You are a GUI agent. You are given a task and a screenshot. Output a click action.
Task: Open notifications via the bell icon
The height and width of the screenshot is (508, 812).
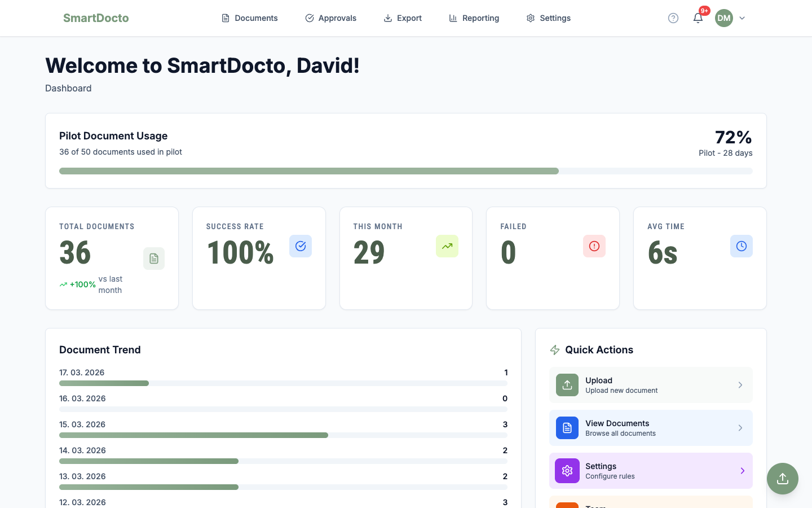pyautogui.click(x=698, y=19)
